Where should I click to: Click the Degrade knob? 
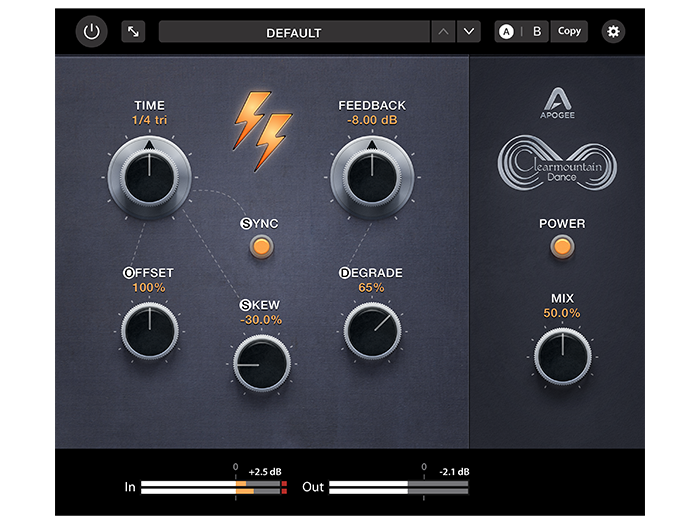click(372, 331)
